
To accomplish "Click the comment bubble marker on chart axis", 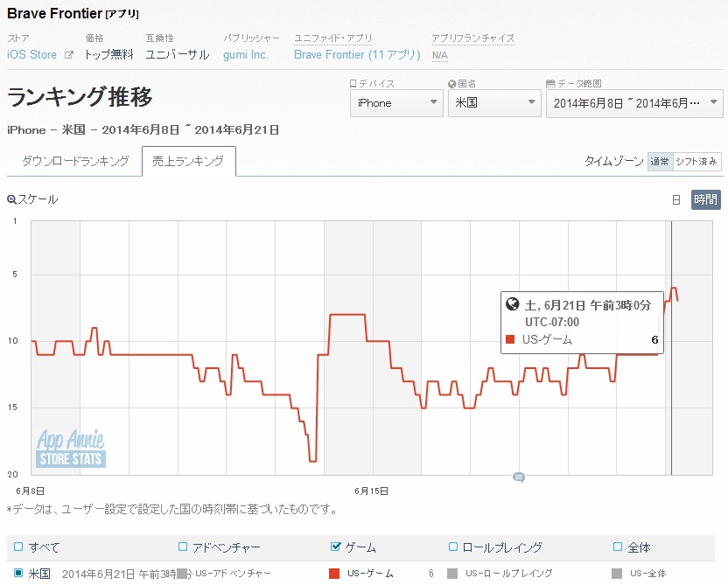I will (519, 477).
